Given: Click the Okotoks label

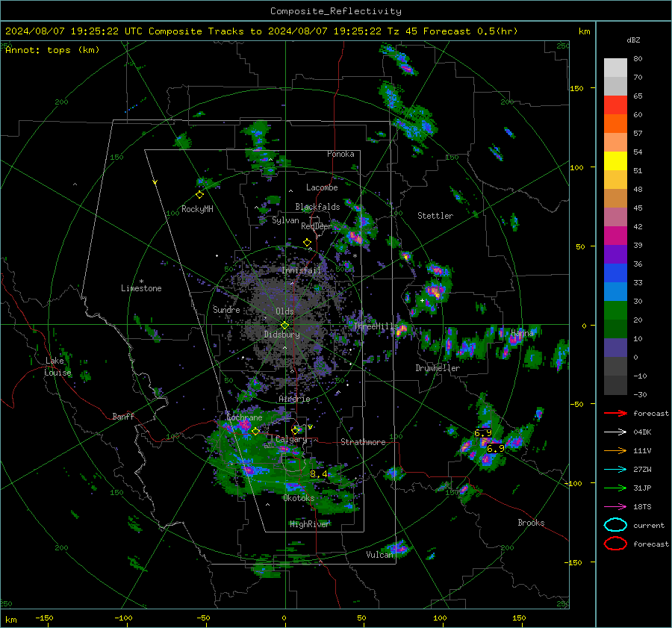Looking at the screenshot, I should click(299, 498).
